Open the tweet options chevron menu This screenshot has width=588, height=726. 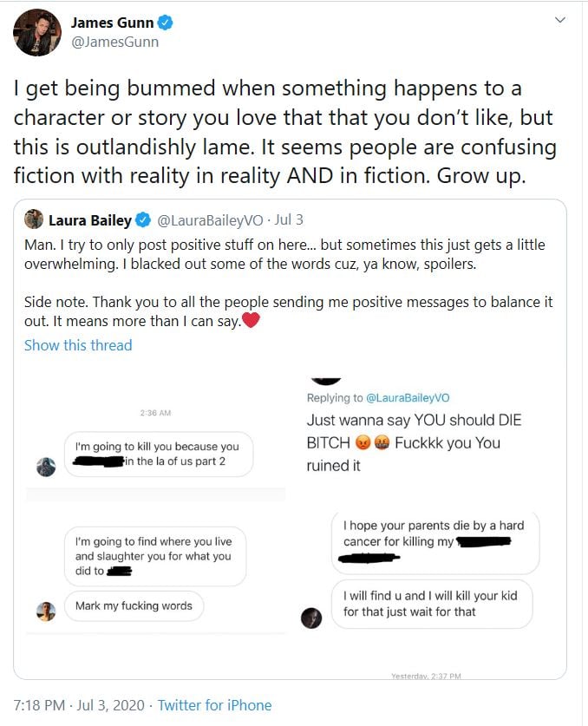[x=560, y=20]
